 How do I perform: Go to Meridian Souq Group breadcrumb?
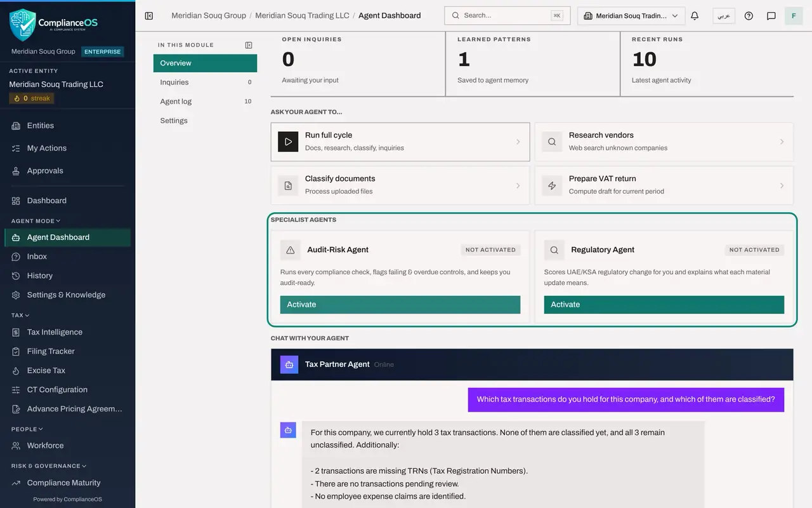209,15
